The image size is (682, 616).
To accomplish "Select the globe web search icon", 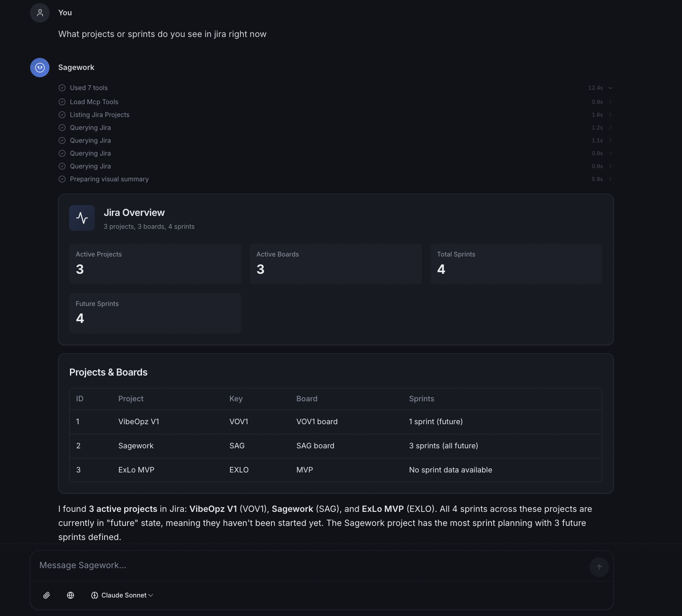I will pos(71,595).
